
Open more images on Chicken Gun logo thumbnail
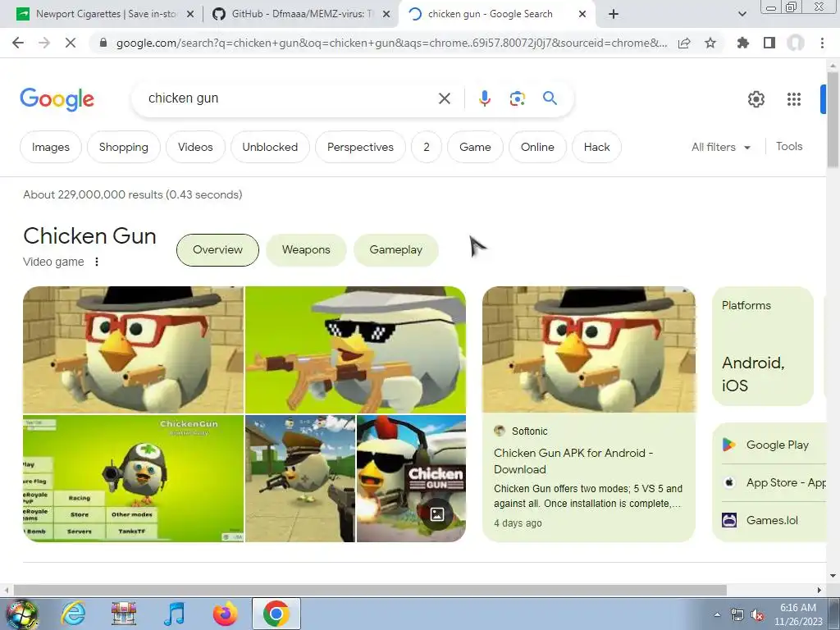(412, 478)
